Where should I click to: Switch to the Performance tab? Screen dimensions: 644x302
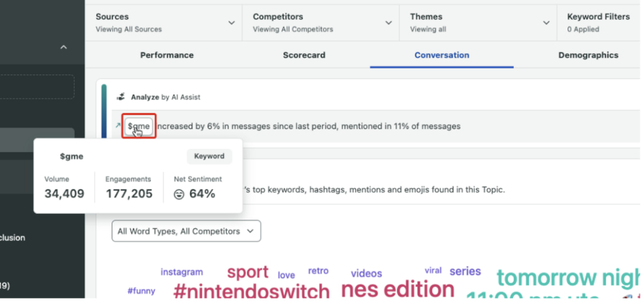[x=167, y=55]
